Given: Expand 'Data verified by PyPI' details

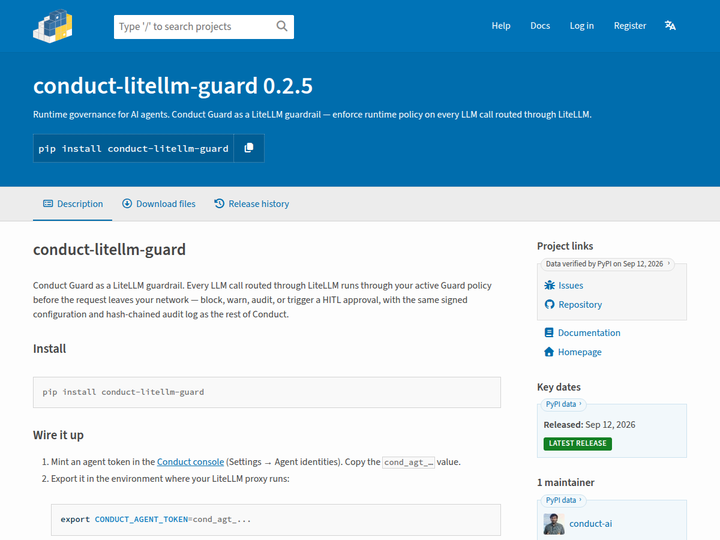Looking at the screenshot, I should (608, 264).
